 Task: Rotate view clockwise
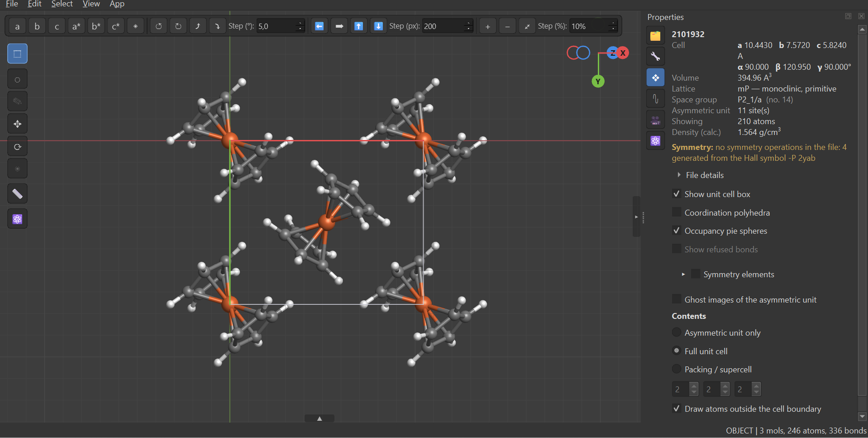tap(178, 26)
